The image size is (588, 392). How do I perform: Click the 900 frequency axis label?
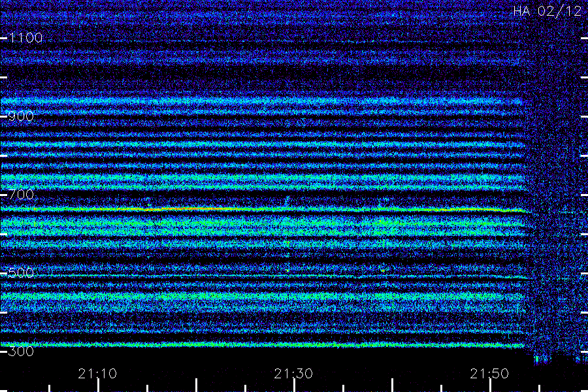[21, 116]
